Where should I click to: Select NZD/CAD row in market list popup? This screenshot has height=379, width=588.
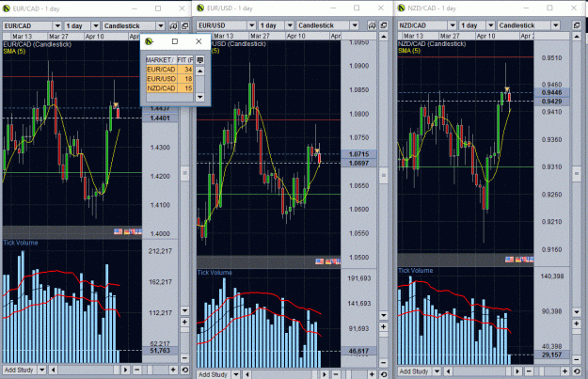169,88
